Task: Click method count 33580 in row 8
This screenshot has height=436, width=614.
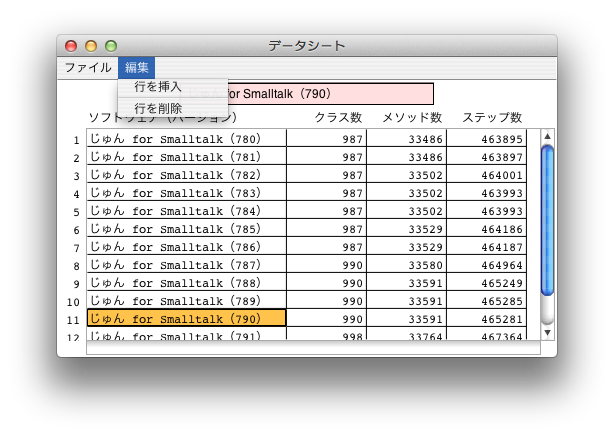Action: (406, 265)
